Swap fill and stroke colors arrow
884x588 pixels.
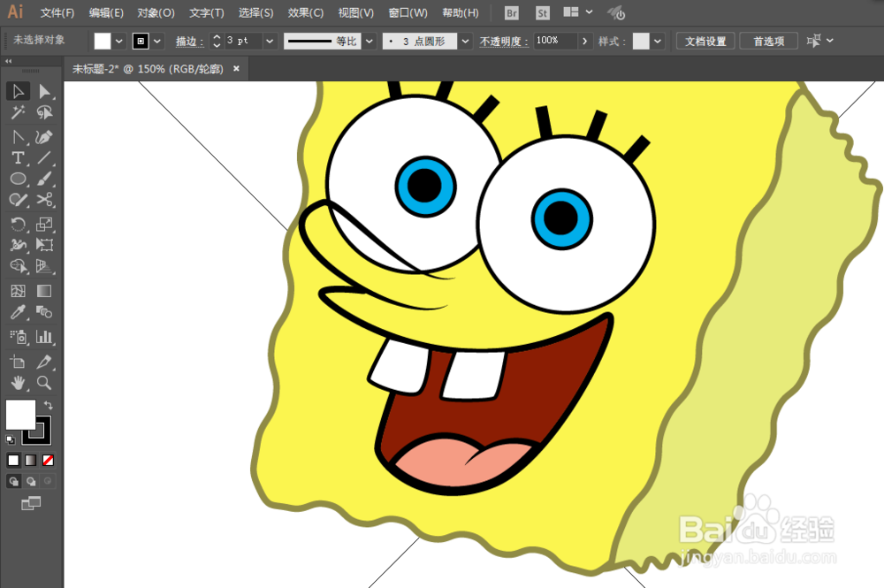(49, 405)
